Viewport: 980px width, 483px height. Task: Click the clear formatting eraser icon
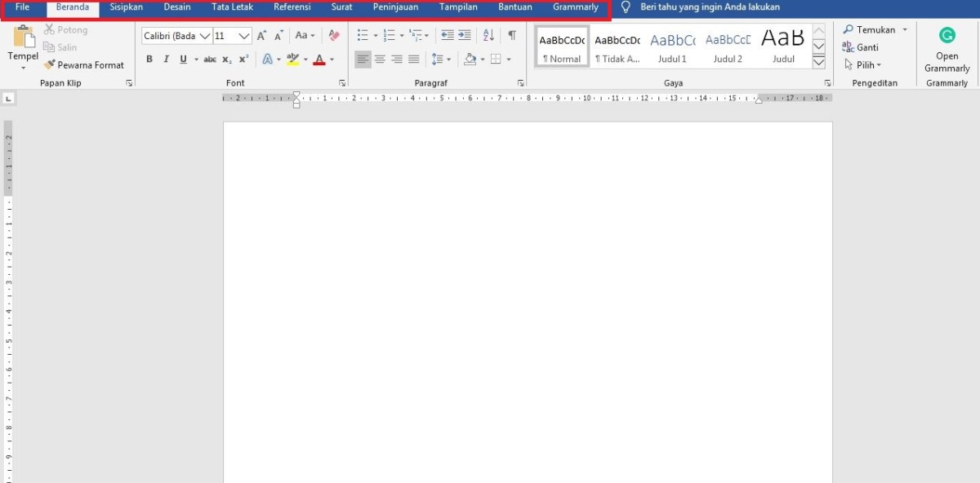click(333, 36)
